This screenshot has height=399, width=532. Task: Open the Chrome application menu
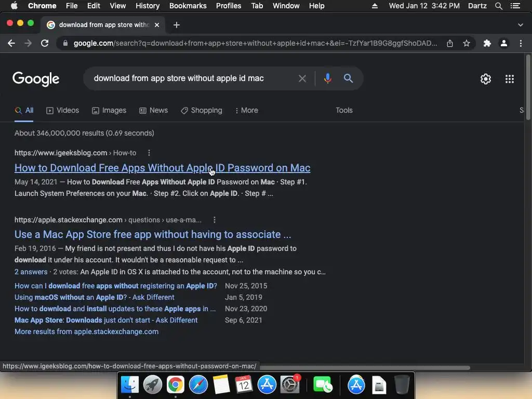pyautogui.click(x=42, y=6)
